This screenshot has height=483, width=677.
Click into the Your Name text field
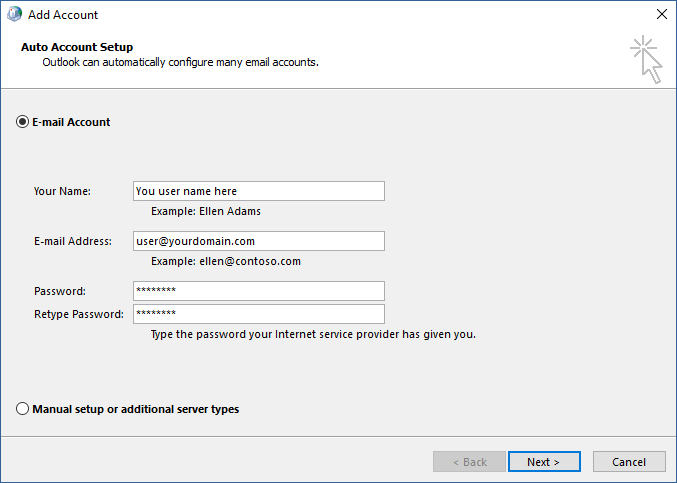tap(258, 191)
